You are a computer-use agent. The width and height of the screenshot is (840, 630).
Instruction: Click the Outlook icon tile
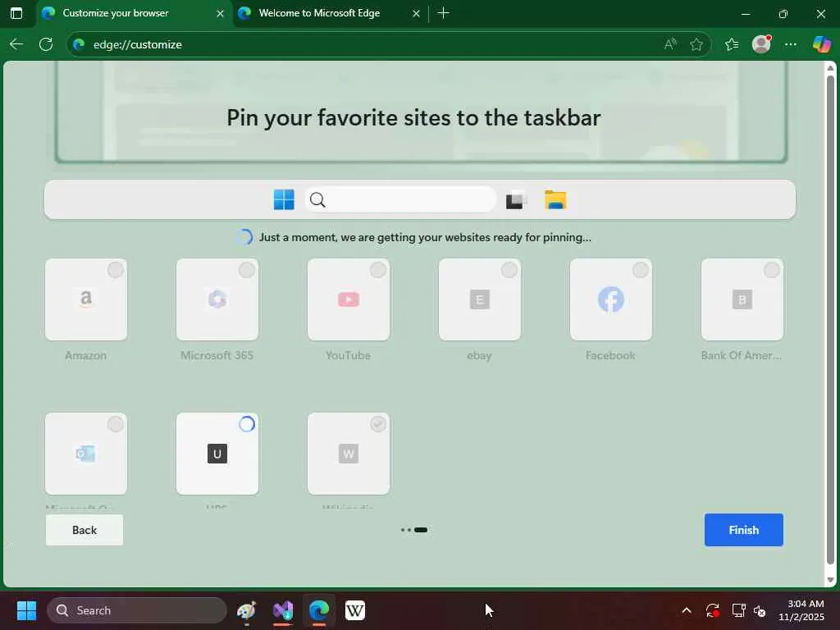pyautogui.click(x=85, y=454)
